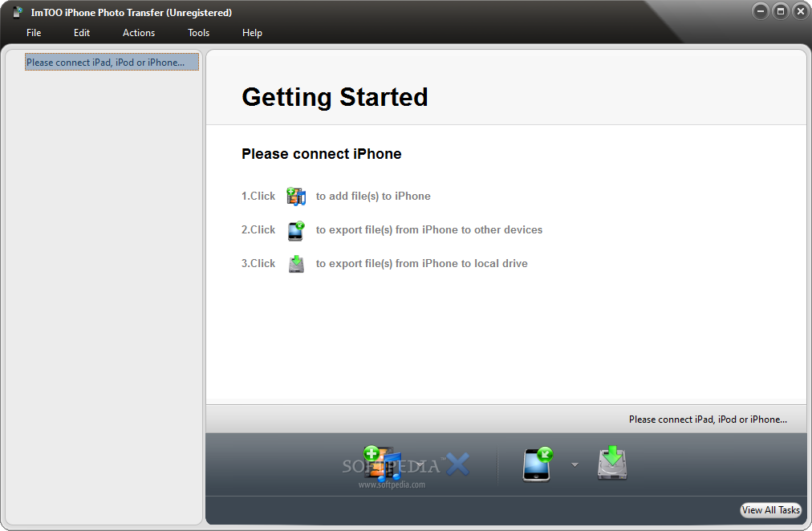Click the 'Please connect iPhone' subheading
Image resolution: width=812 pixels, height=531 pixels.
pyautogui.click(x=322, y=154)
